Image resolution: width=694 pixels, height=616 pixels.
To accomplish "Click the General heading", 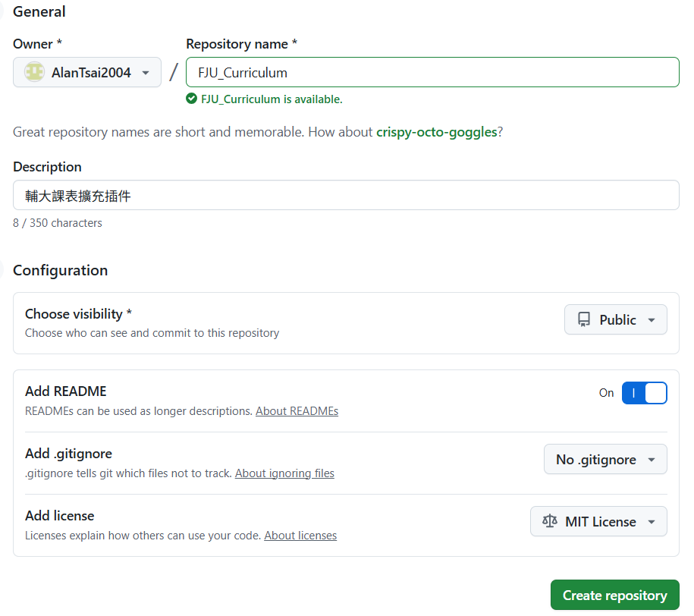I will [39, 11].
